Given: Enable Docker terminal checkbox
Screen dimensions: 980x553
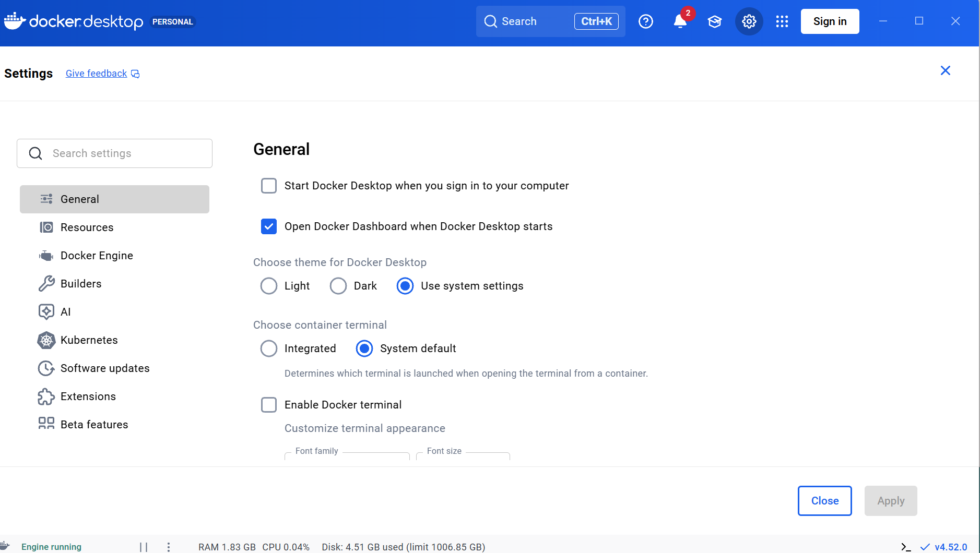Looking at the screenshot, I should pos(269,405).
